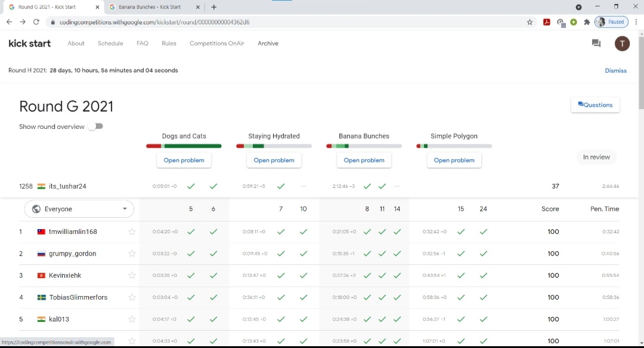Screen dimensions: 644x348
Task: Star the competitor tmwilliamlin168
Action: [132, 232]
